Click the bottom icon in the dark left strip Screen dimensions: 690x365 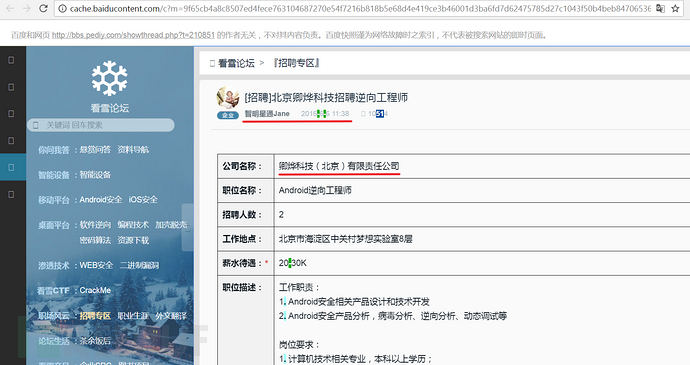[x=11, y=194]
